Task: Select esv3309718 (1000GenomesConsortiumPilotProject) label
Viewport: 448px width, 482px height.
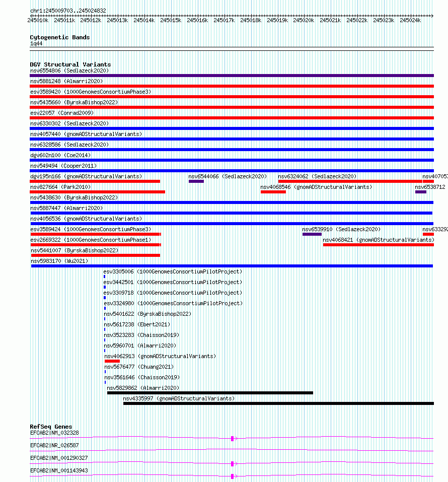Action: tap(173, 293)
